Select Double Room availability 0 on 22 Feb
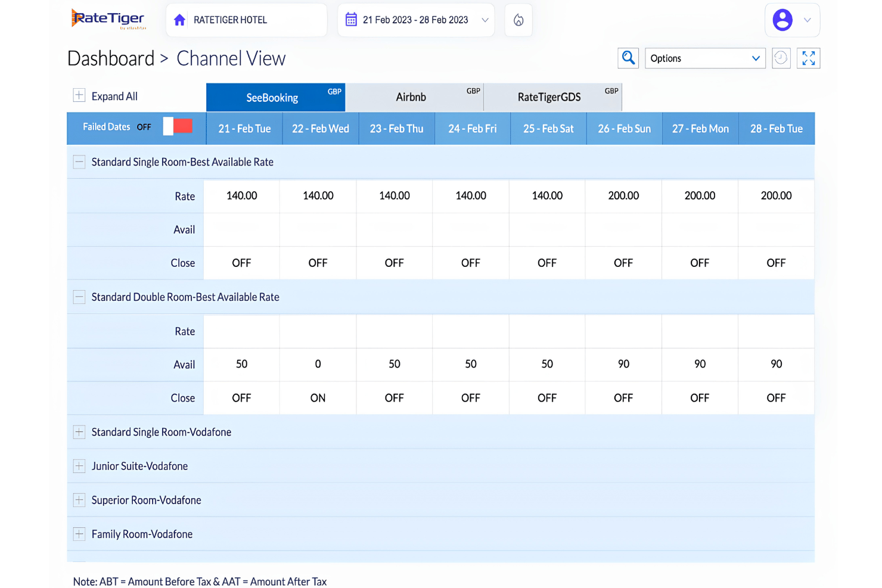 [318, 364]
